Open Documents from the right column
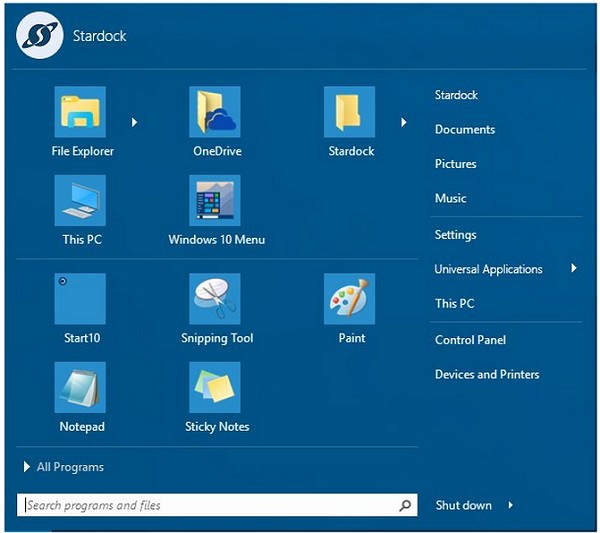The width and height of the screenshot is (600, 533). point(465,129)
